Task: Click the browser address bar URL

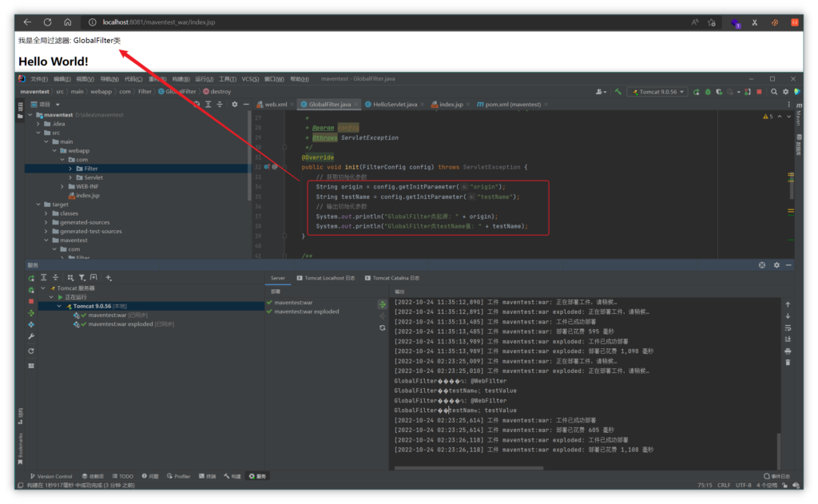Action: [x=159, y=22]
